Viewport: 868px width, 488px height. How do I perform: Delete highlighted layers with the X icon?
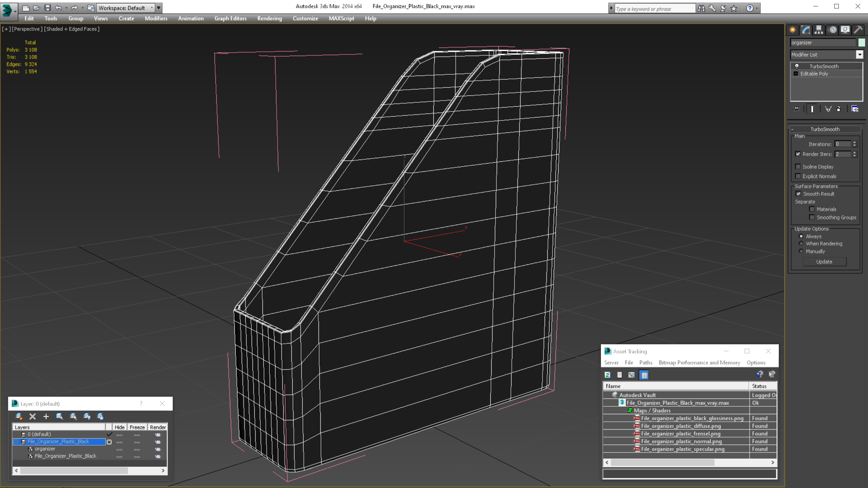point(32,416)
